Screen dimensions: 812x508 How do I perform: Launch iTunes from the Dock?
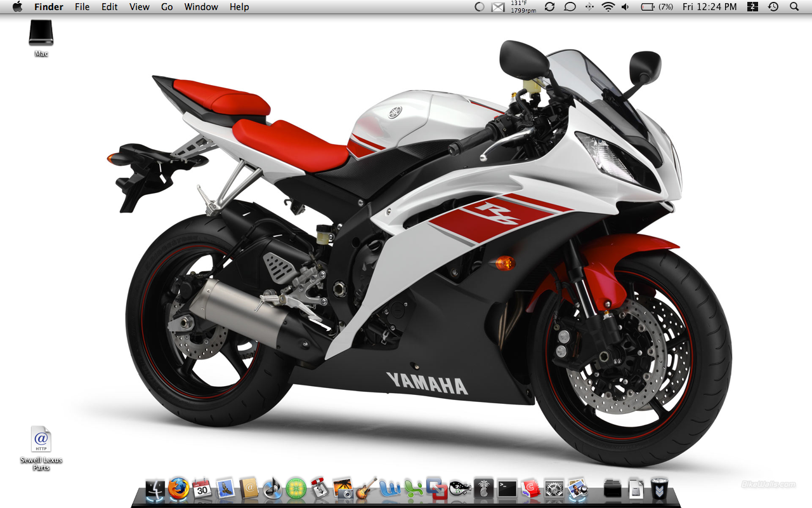click(x=273, y=488)
